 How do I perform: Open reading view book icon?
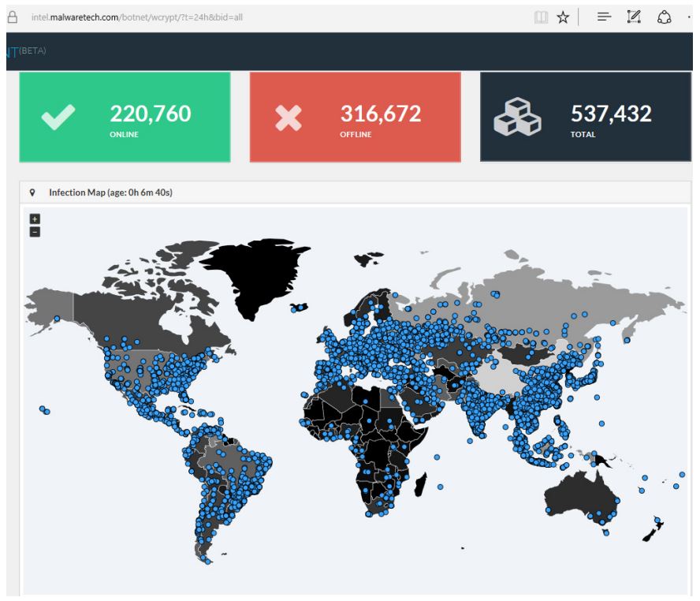[541, 17]
